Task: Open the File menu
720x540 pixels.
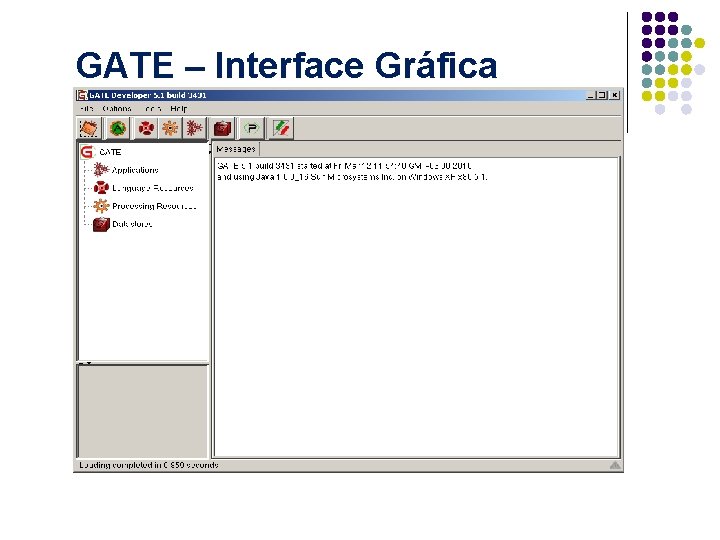Action: coord(87,109)
